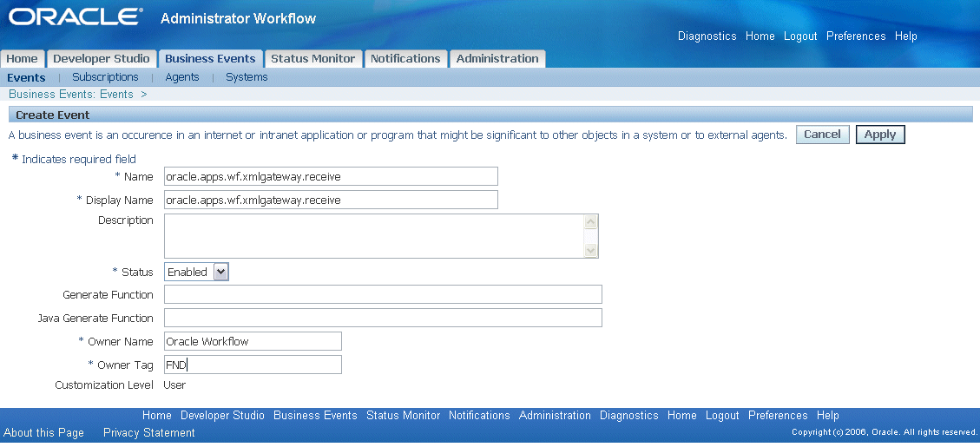The height and width of the screenshot is (447, 980).
Task: Go to the Notifications tab
Action: tap(405, 59)
